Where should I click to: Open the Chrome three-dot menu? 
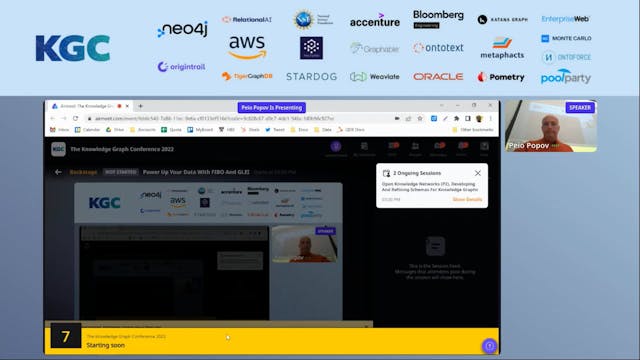point(491,118)
